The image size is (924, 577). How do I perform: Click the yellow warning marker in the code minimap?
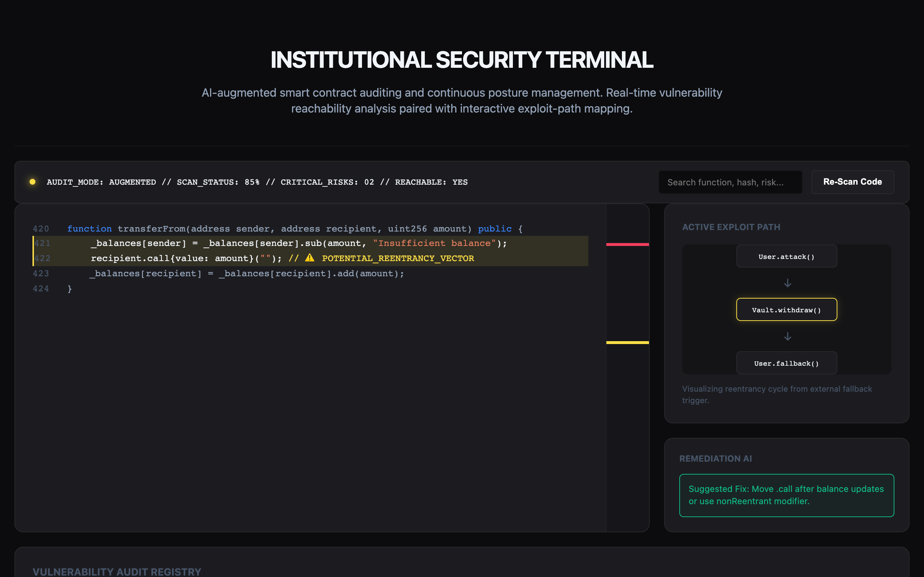coord(627,343)
